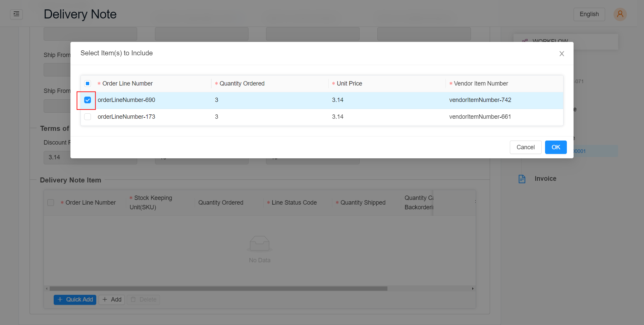Click the scrollbar right arrow
644x325 pixels.
pos(473,288)
